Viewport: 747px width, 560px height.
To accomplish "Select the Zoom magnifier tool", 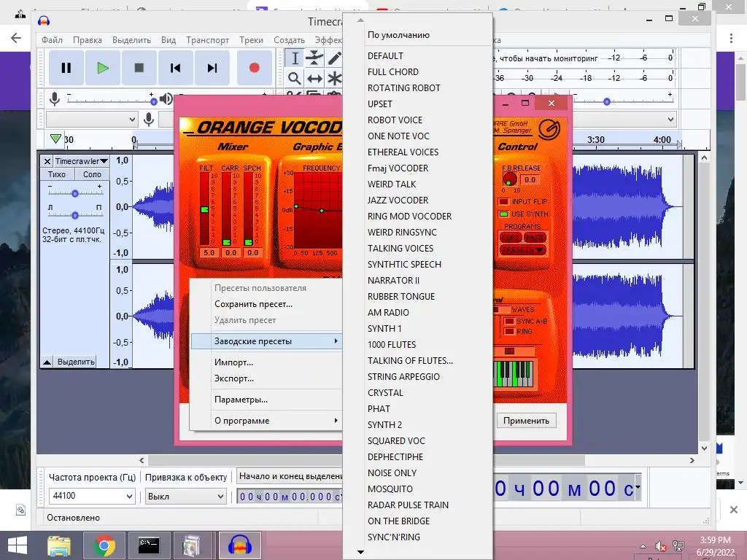I will tap(295, 78).
